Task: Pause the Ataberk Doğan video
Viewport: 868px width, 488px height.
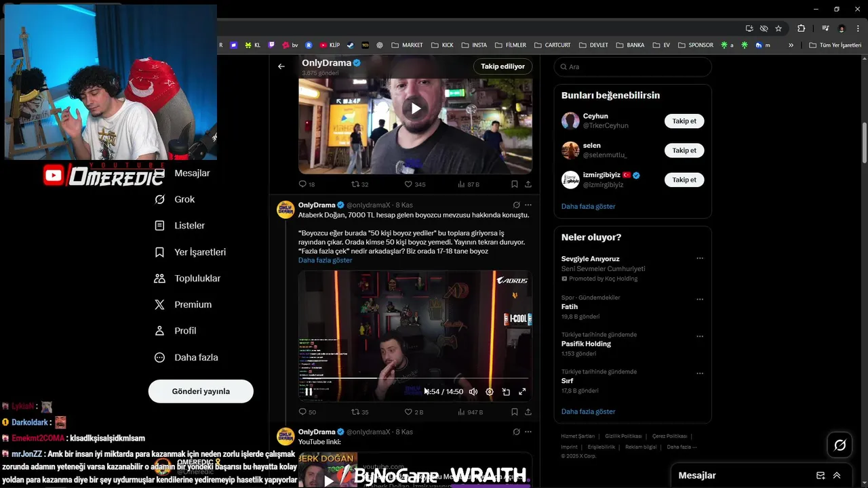Action: 309,392
